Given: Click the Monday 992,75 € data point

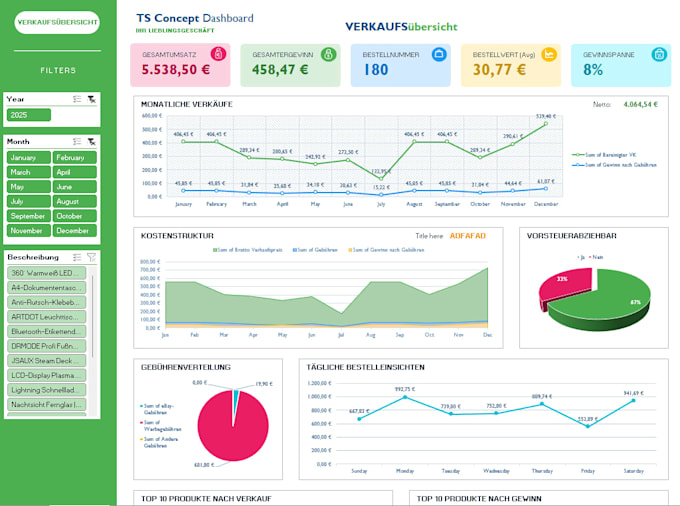Looking at the screenshot, I should point(405,397).
